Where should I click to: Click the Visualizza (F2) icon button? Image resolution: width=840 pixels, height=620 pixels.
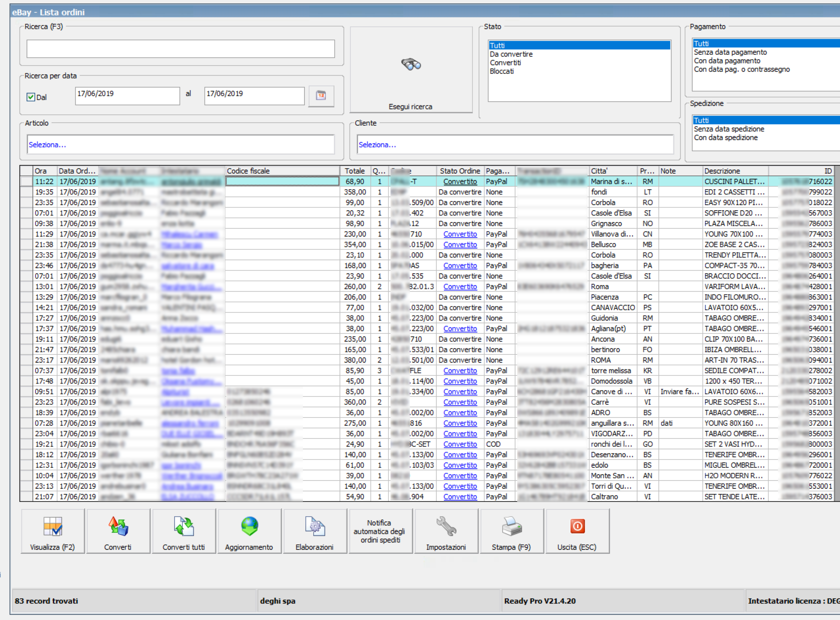pos(52,526)
